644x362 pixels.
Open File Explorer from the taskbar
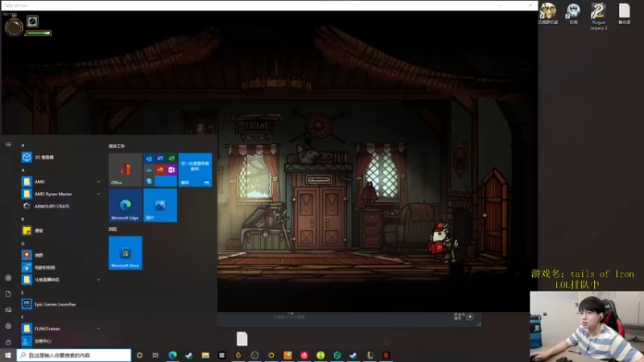pos(205,356)
